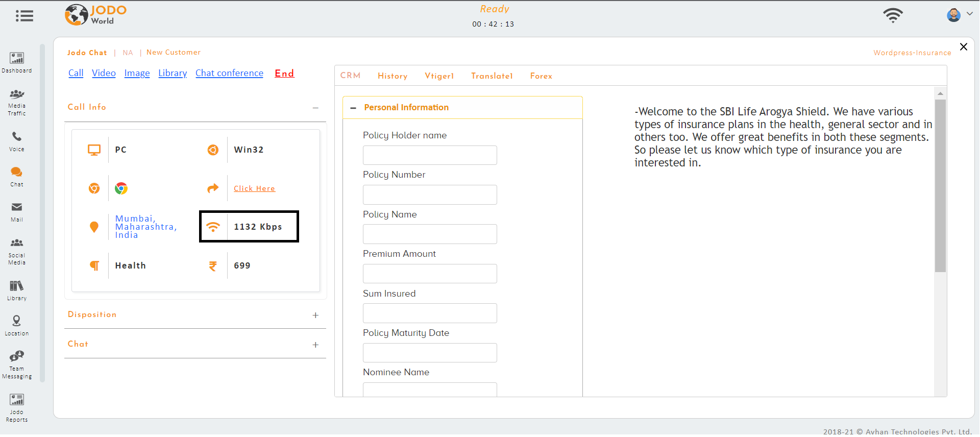The image size is (980, 437).
Task: Focus the Policy Holder name field
Action: (x=430, y=155)
